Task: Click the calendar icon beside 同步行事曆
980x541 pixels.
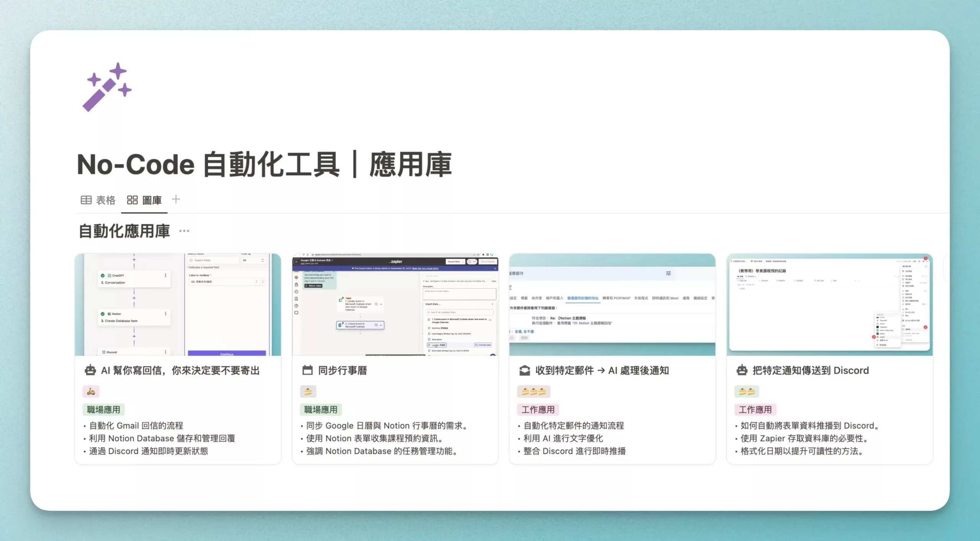Action: [307, 370]
